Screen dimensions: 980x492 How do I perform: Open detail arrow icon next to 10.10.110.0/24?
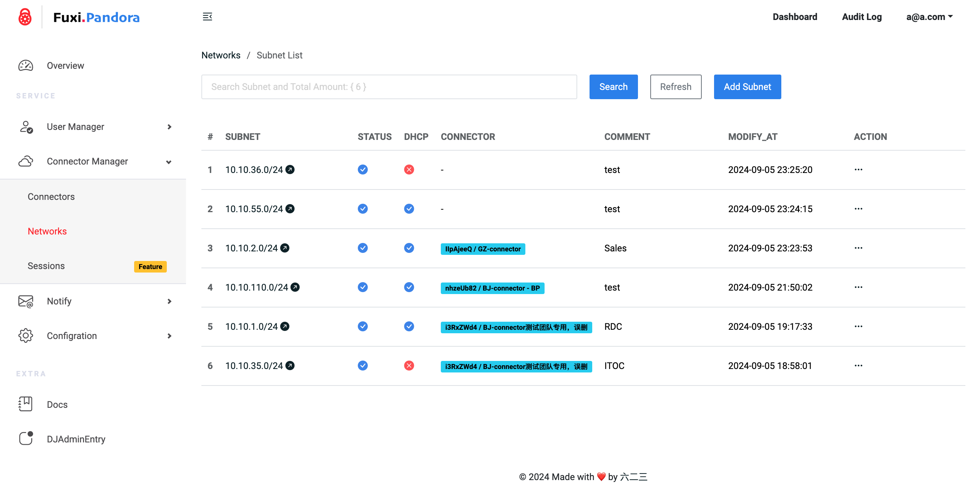click(x=295, y=287)
